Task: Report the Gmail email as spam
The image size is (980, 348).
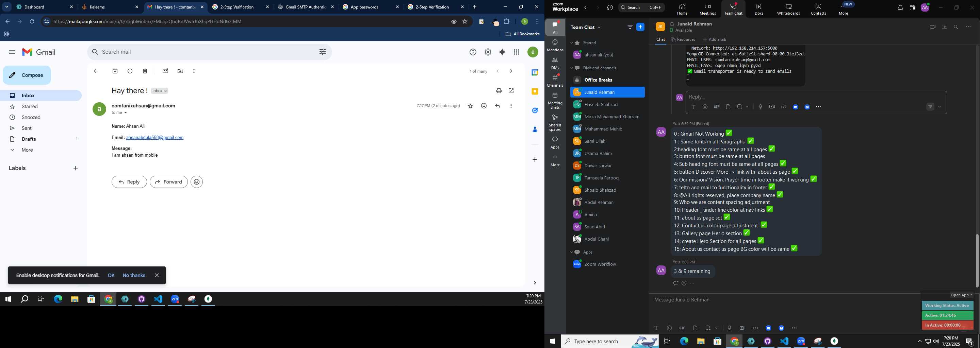Action: point(130,71)
